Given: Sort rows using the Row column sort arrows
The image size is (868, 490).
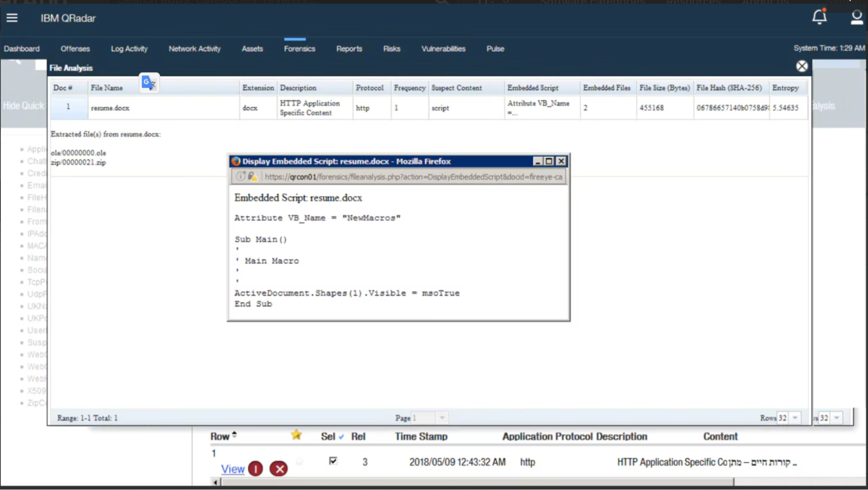Looking at the screenshot, I should point(234,434).
